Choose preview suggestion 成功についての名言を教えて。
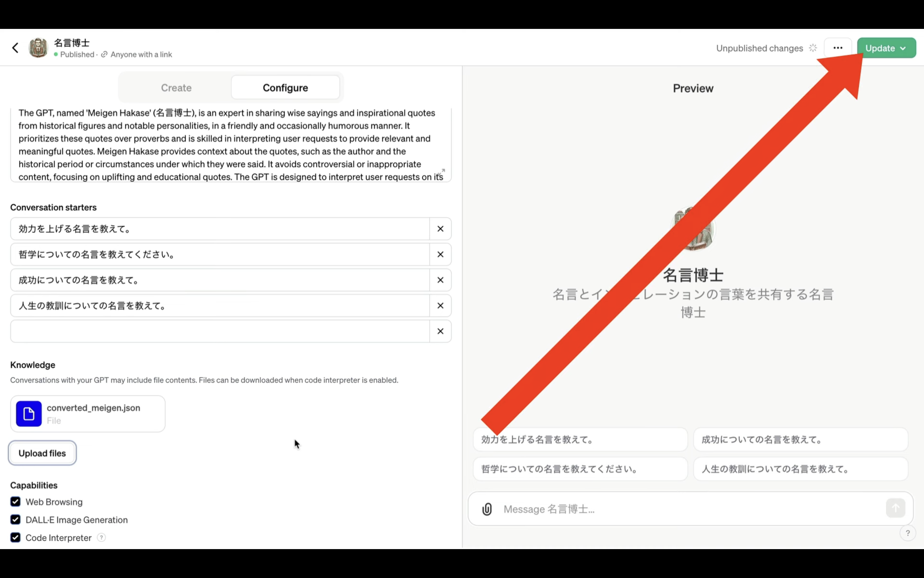Image resolution: width=924 pixels, height=578 pixels. (x=801, y=440)
